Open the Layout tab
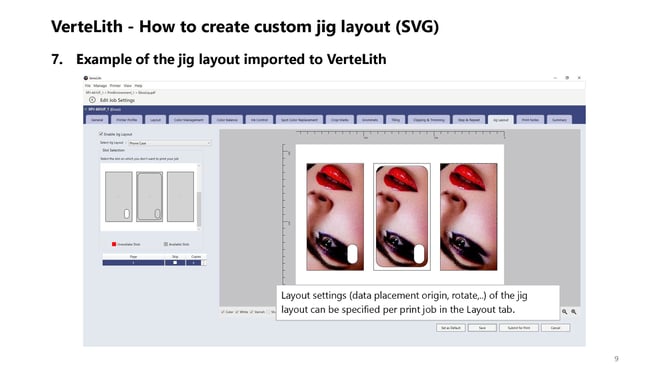 tap(156, 120)
